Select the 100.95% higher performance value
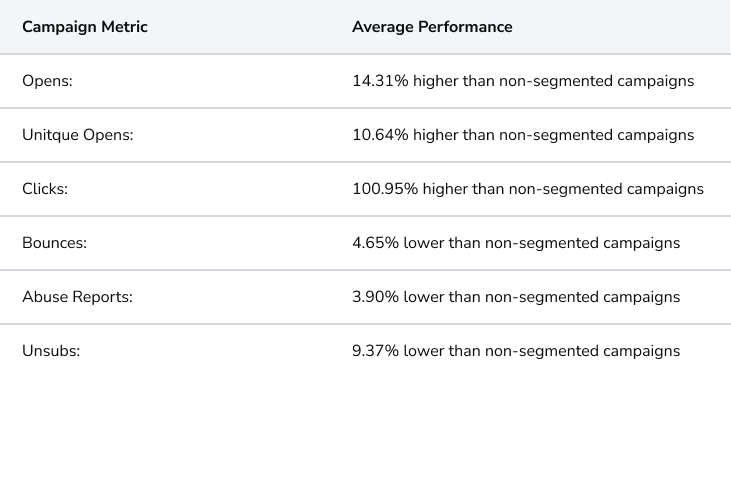The width and height of the screenshot is (731, 486). (x=527, y=189)
